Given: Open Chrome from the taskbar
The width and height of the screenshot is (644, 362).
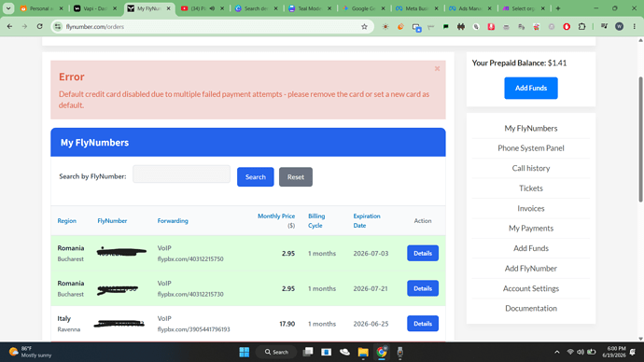Looking at the screenshot, I should click(x=382, y=352).
